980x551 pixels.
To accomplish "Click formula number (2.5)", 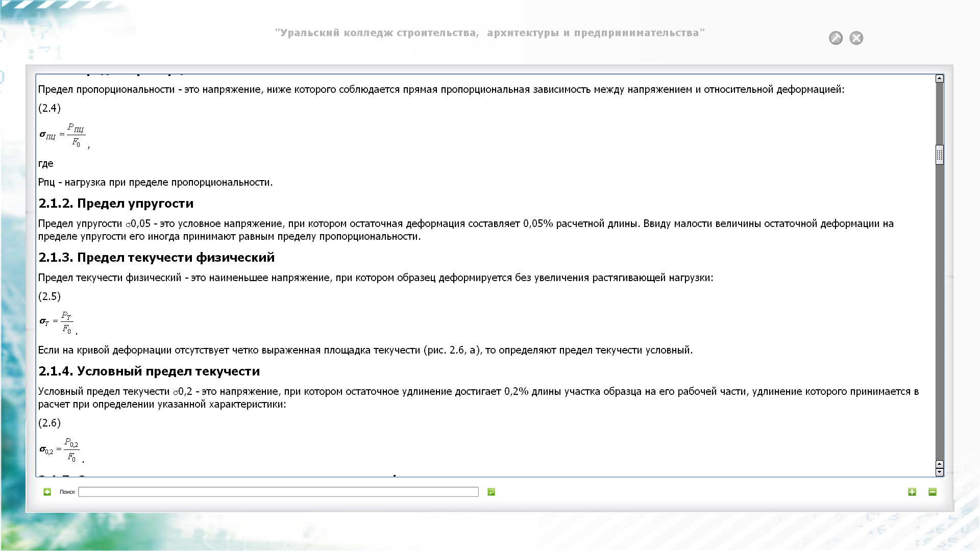I will 50,296.
